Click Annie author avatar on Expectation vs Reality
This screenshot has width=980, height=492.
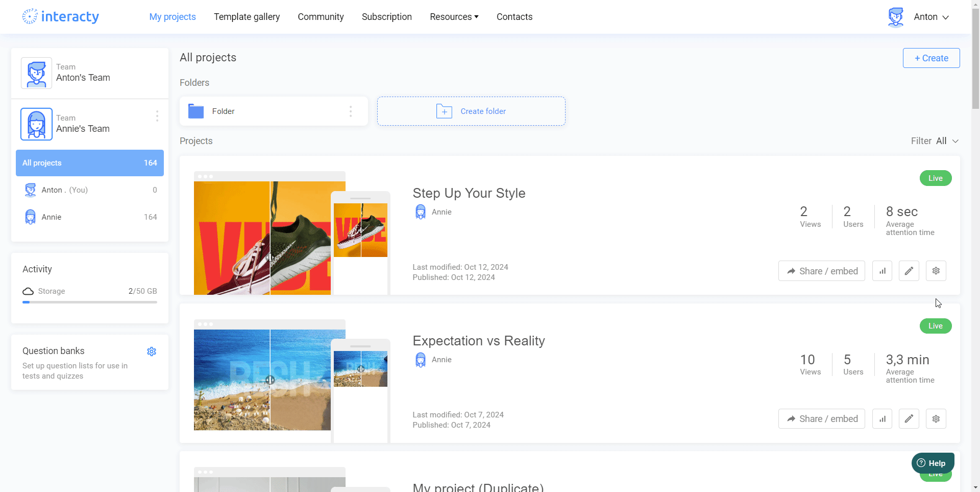(x=421, y=360)
